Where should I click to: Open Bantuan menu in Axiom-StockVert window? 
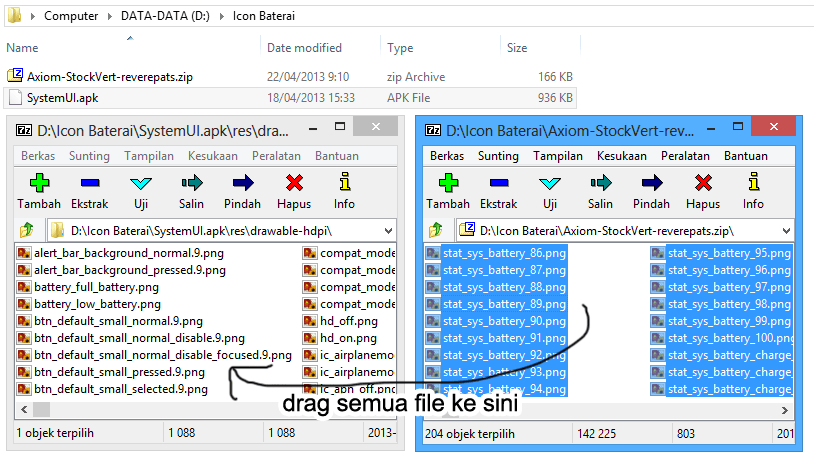pyautogui.click(x=745, y=156)
